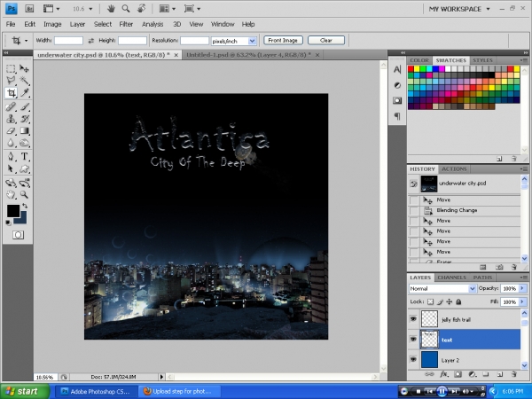Delete layer with Layers trash icon
Viewport: 532px width, 399px height.
point(514,374)
